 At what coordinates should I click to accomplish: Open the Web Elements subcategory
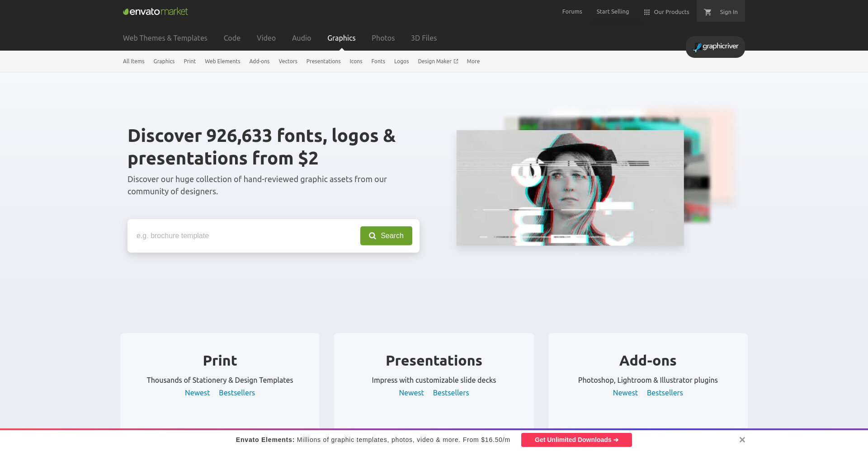[222, 61]
